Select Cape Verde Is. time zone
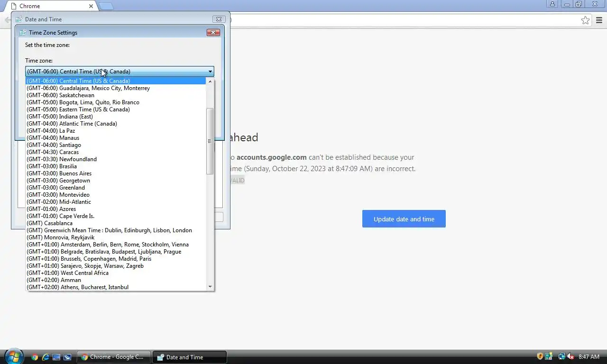607x364 pixels. (116, 216)
